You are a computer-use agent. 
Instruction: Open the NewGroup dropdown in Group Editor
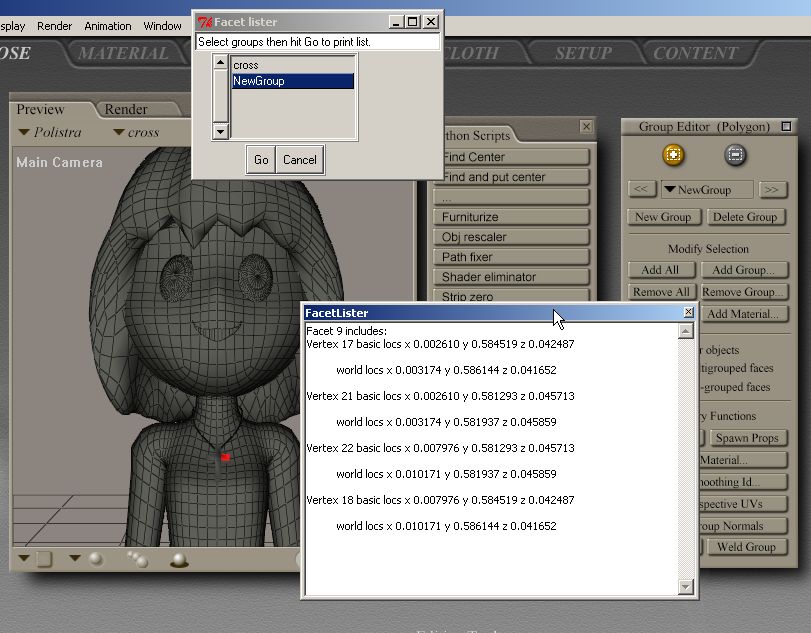point(710,190)
